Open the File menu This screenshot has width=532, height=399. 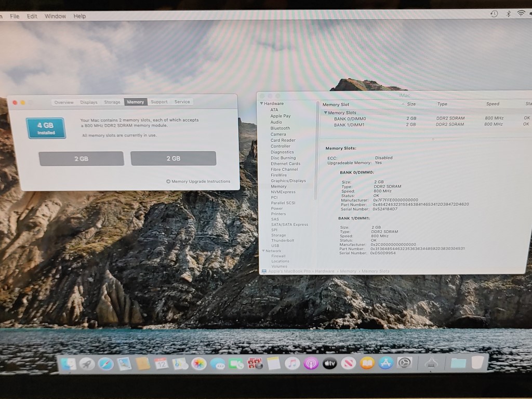[15, 16]
